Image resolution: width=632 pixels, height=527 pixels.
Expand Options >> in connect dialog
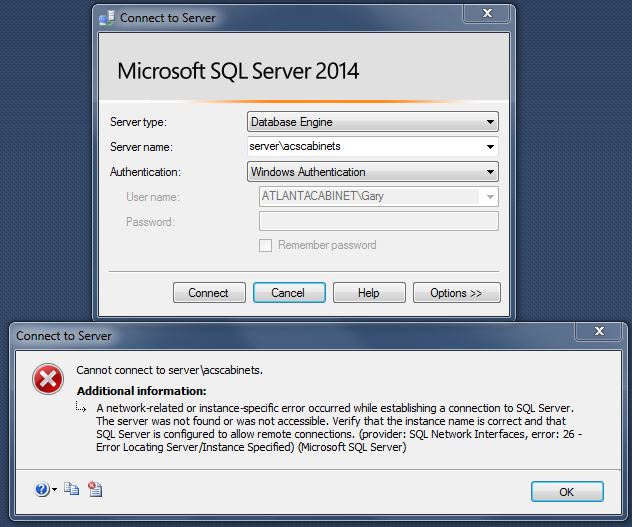[x=457, y=293]
